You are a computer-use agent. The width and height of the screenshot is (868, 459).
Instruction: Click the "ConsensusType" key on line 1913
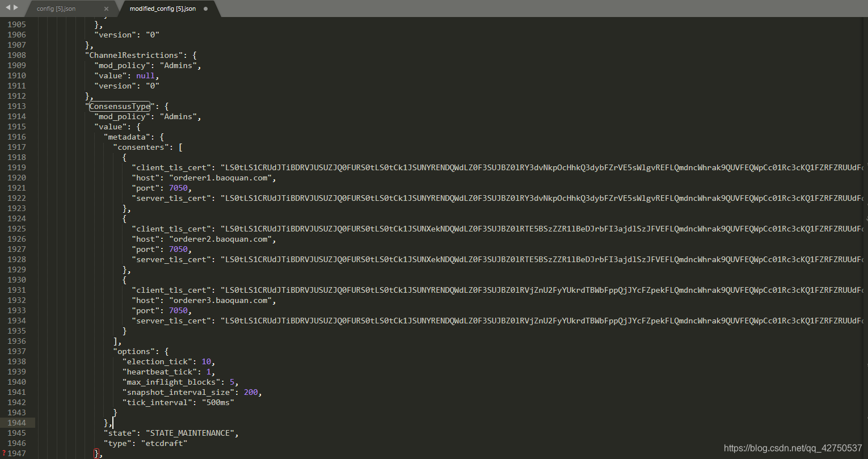(x=120, y=106)
